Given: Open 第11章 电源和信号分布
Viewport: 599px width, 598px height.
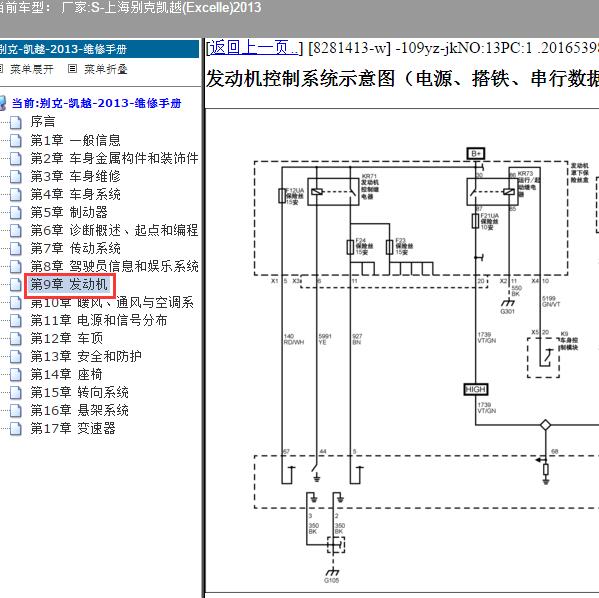Looking at the screenshot, I should (x=99, y=320).
